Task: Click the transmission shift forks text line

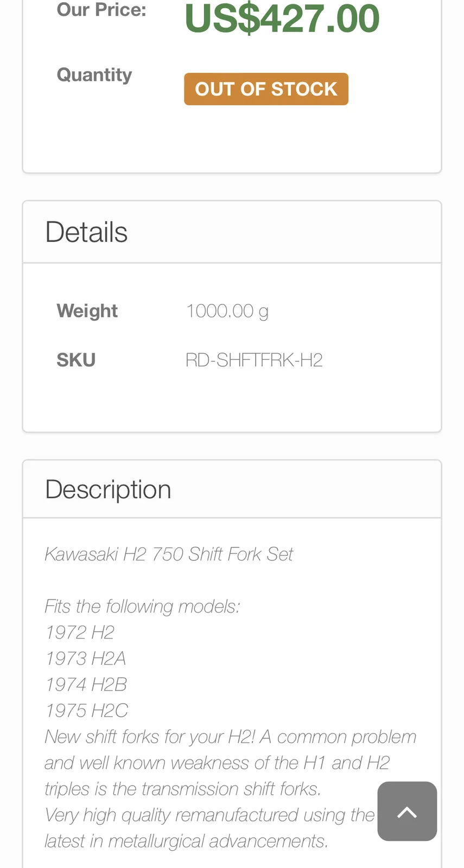Action: [183, 789]
